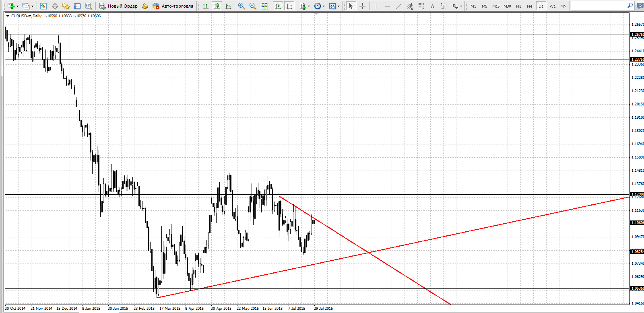Switch chart to bar chart
The width and height of the screenshot is (644, 313).
[x=206, y=6]
